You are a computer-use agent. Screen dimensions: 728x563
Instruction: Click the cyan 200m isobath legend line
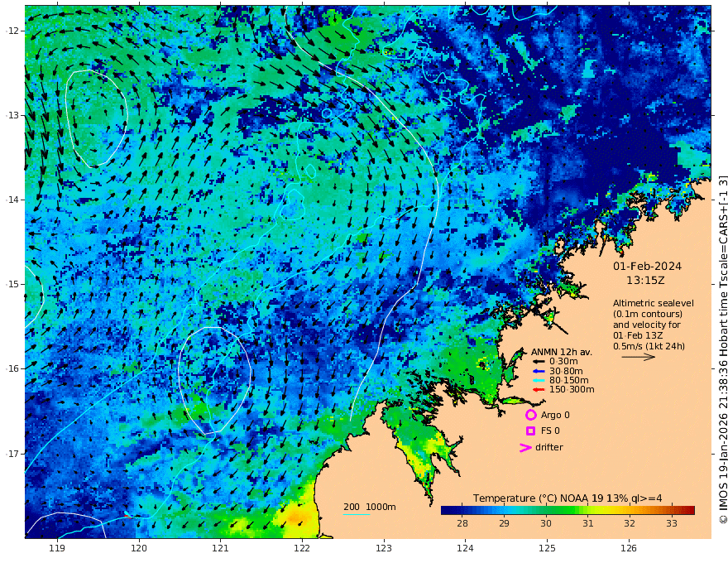[357, 514]
